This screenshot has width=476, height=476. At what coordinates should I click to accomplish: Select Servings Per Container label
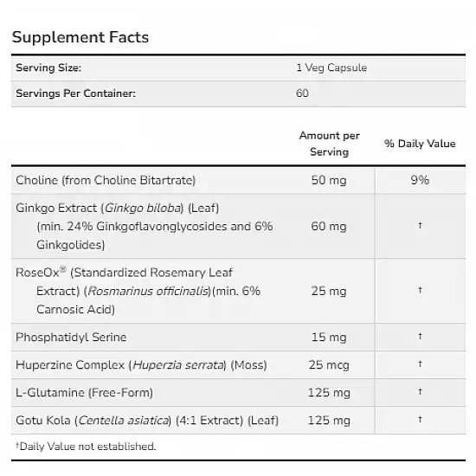tap(75, 93)
